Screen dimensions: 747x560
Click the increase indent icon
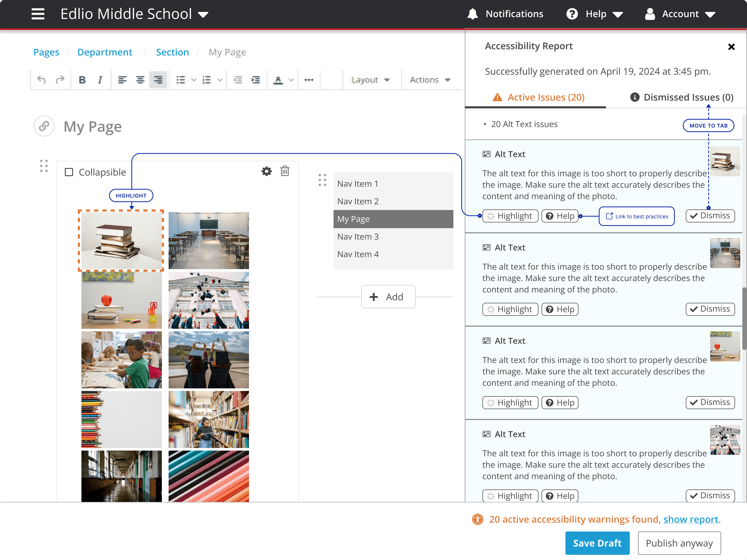click(x=256, y=80)
